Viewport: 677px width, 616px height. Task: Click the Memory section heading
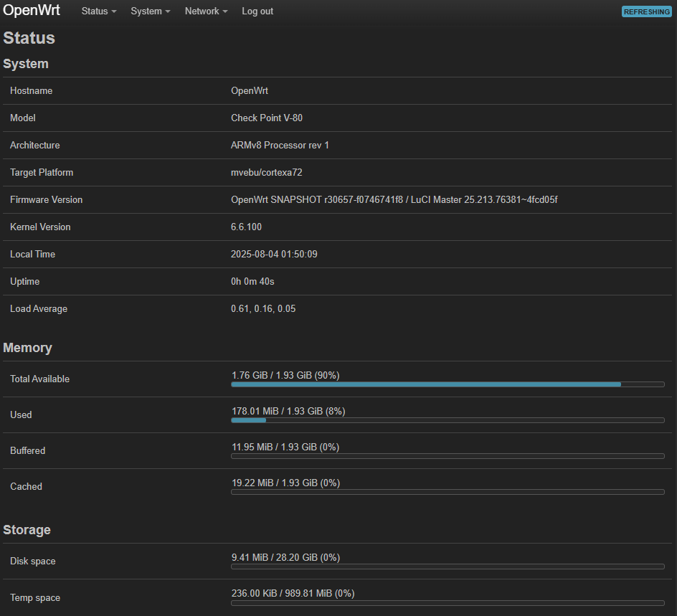tap(28, 348)
